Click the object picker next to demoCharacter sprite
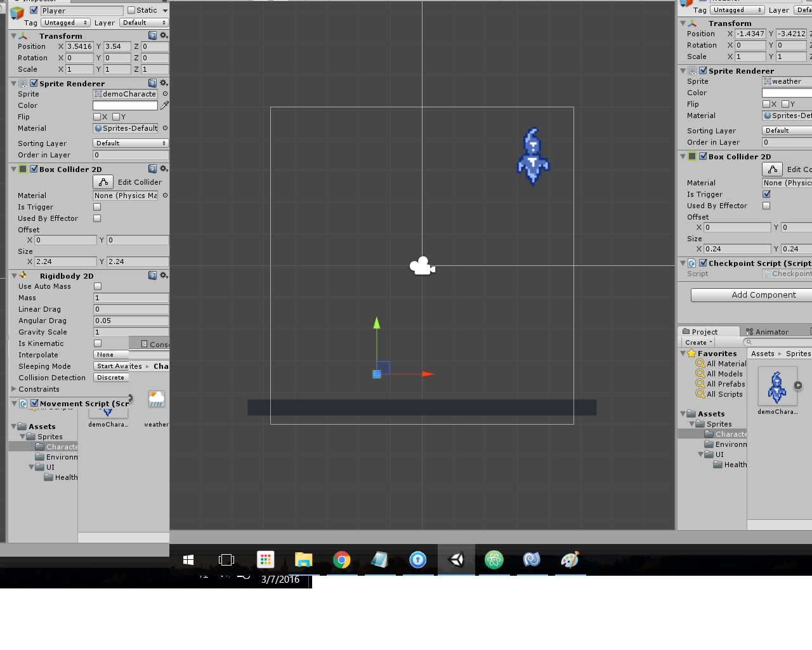 pos(165,94)
